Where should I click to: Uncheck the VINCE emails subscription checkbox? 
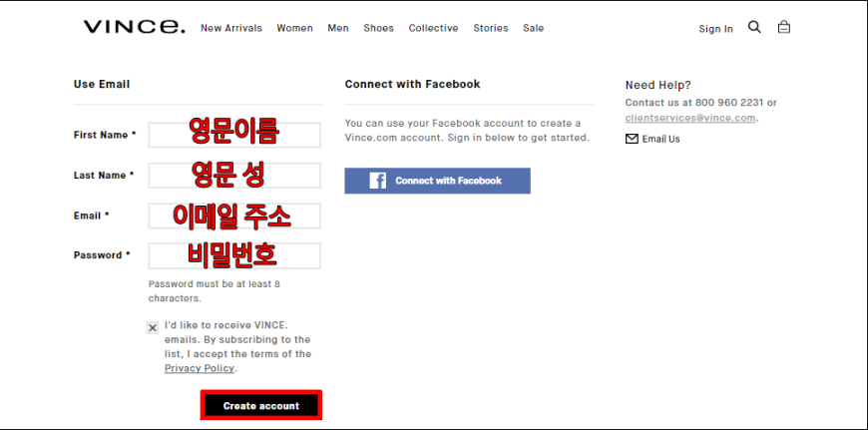click(153, 327)
